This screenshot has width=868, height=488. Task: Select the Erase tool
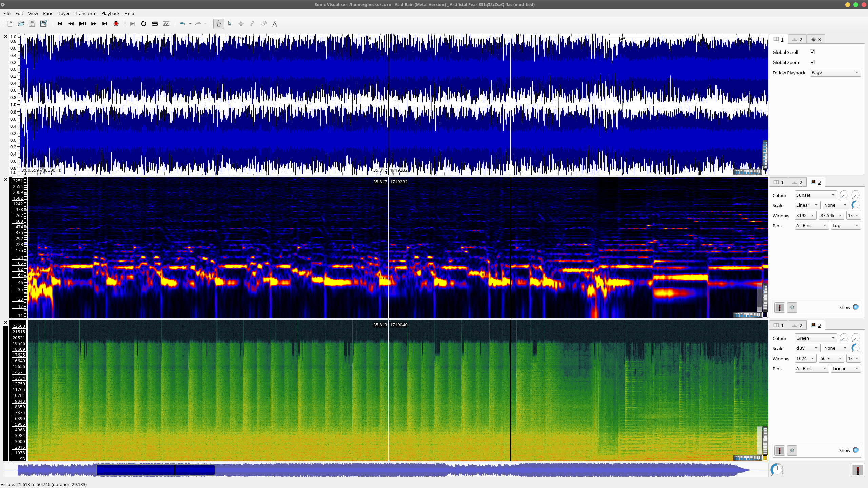(263, 24)
